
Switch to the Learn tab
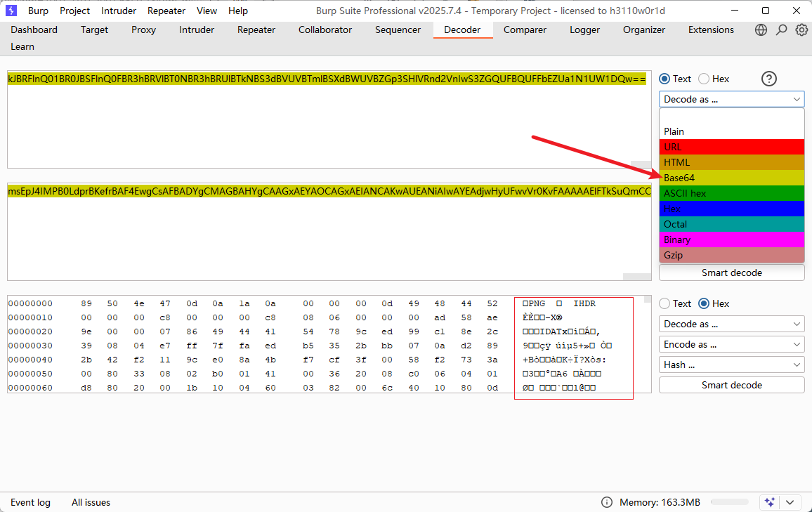(22, 46)
